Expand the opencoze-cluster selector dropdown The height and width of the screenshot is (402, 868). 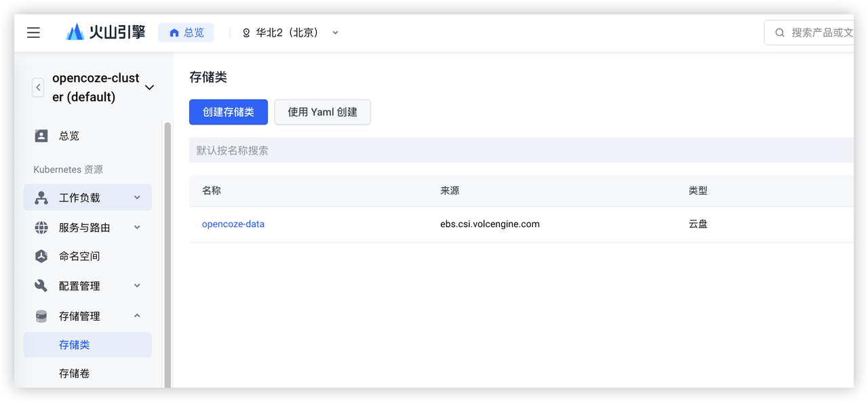click(150, 87)
